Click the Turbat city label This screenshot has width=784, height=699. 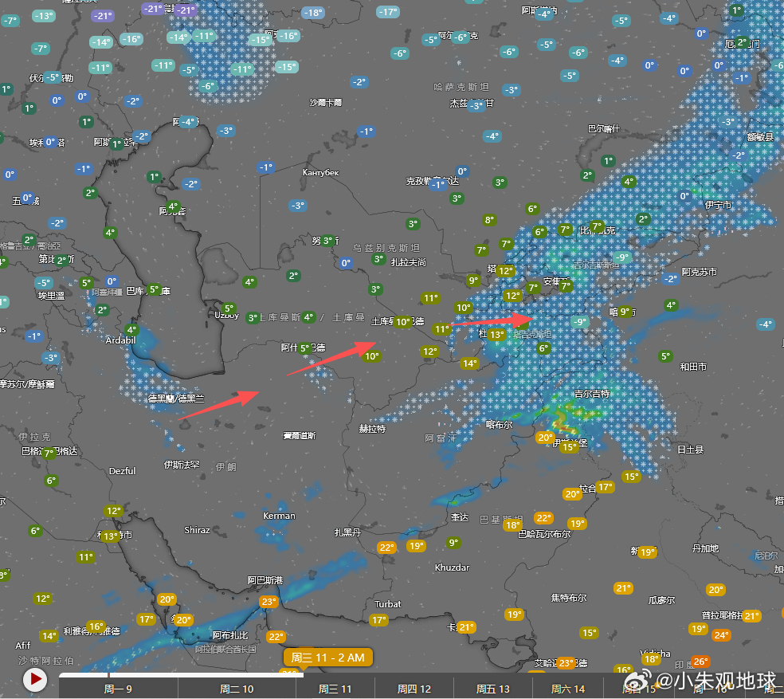coord(388,604)
